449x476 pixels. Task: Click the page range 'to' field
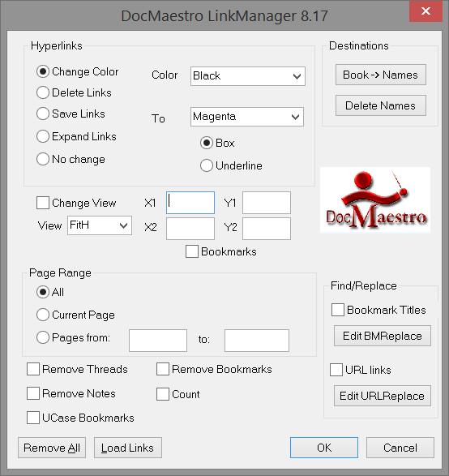point(257,341)
